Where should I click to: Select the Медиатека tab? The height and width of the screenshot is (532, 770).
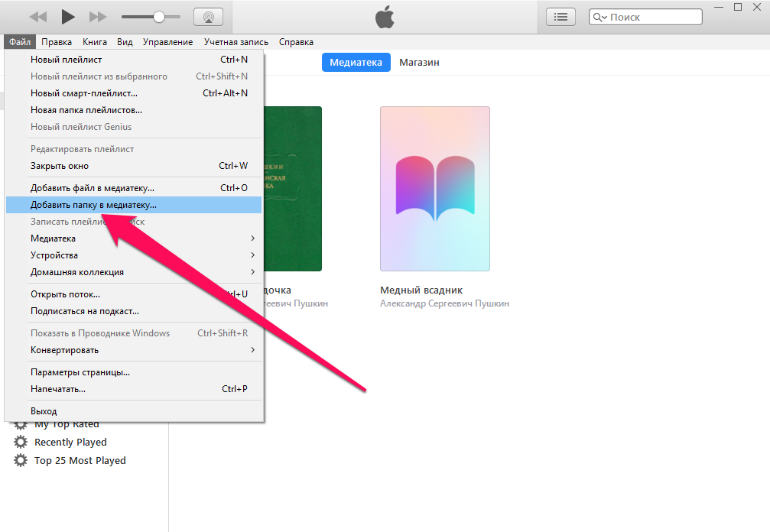(356, 63)
